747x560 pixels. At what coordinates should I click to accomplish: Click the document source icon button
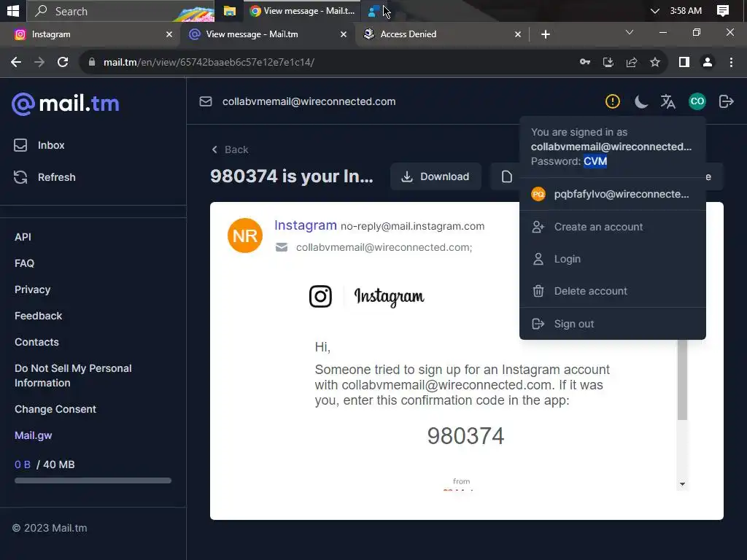point(507,176)
